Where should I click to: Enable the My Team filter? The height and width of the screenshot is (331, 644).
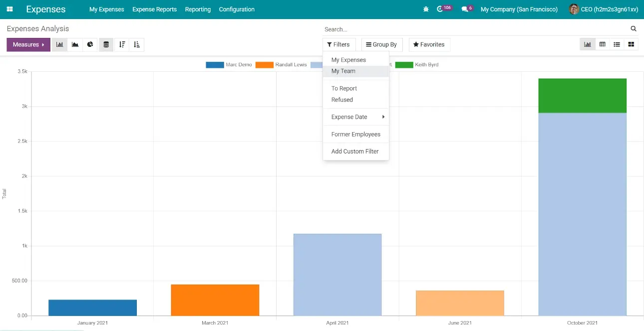click(343, 71)
